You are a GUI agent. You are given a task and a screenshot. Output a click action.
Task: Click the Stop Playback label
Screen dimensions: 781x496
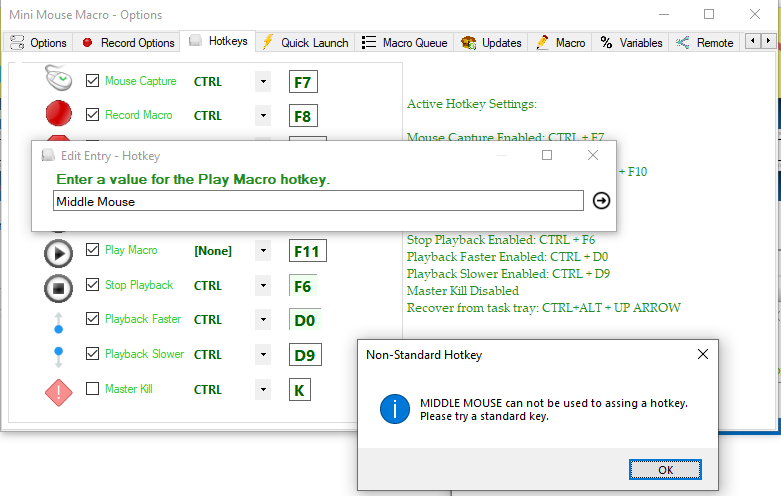(139, 285)
